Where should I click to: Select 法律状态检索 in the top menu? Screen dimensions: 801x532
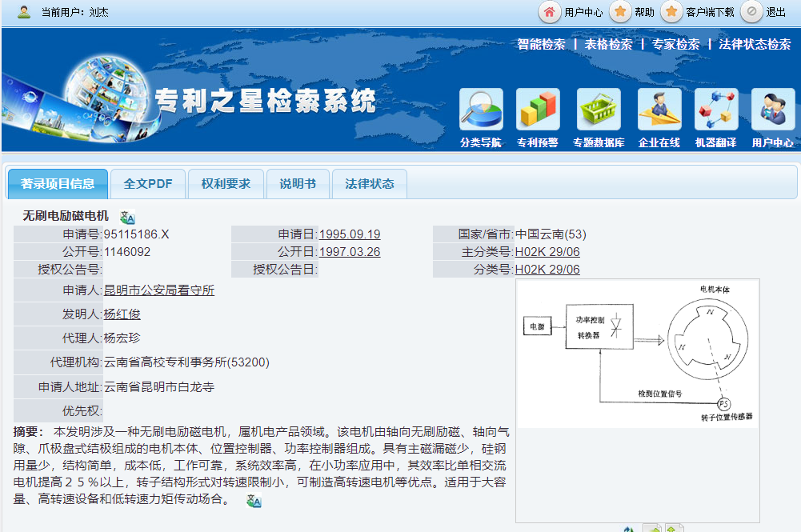[x=755, y=45]
